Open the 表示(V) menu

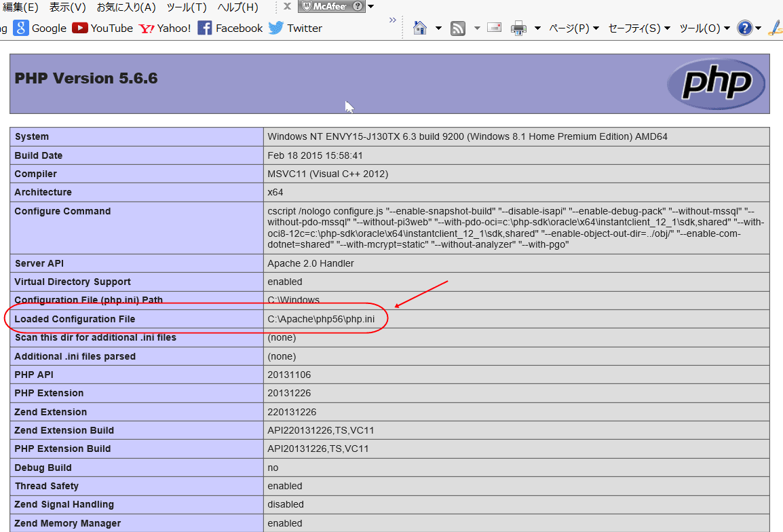[67, 7]
